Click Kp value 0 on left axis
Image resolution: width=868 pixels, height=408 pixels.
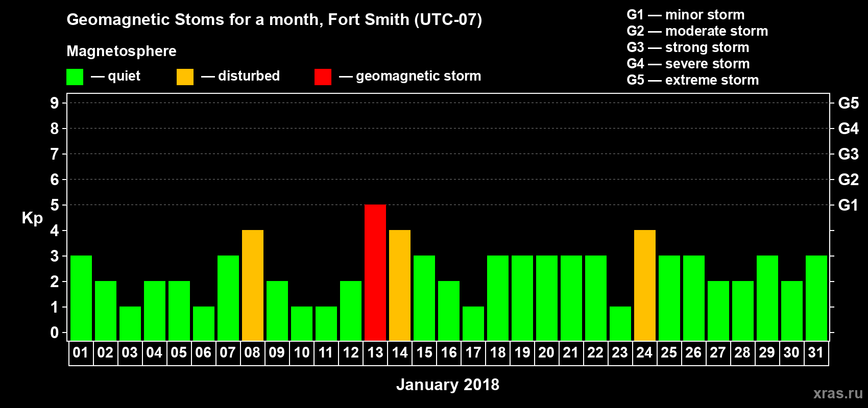tap(55, 333)
